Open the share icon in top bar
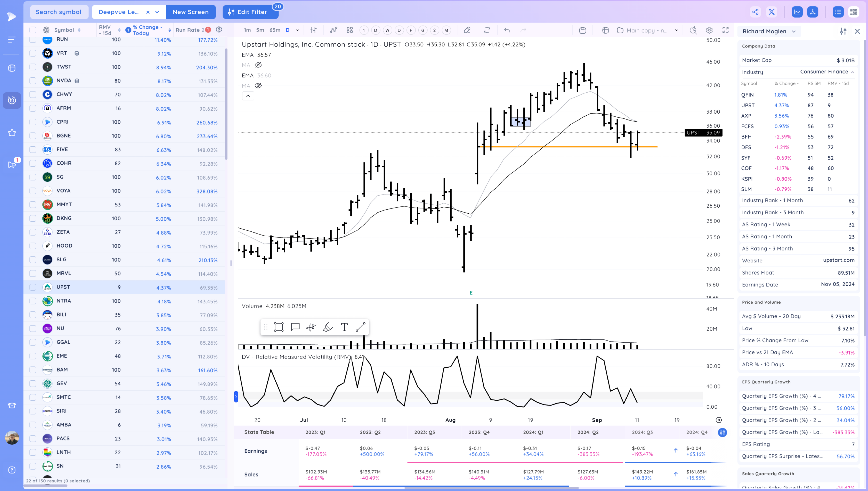This screenshot has height=491, width=868. pyautogui.click(x=755, y=12)
